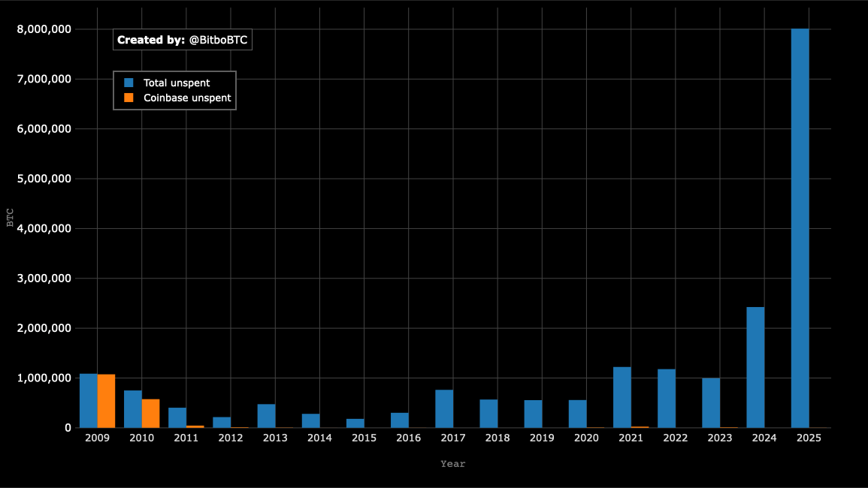This screenshot has height=488, width=868.
Task: Click the small orange bar beside 2011
Action: (195, 426)
